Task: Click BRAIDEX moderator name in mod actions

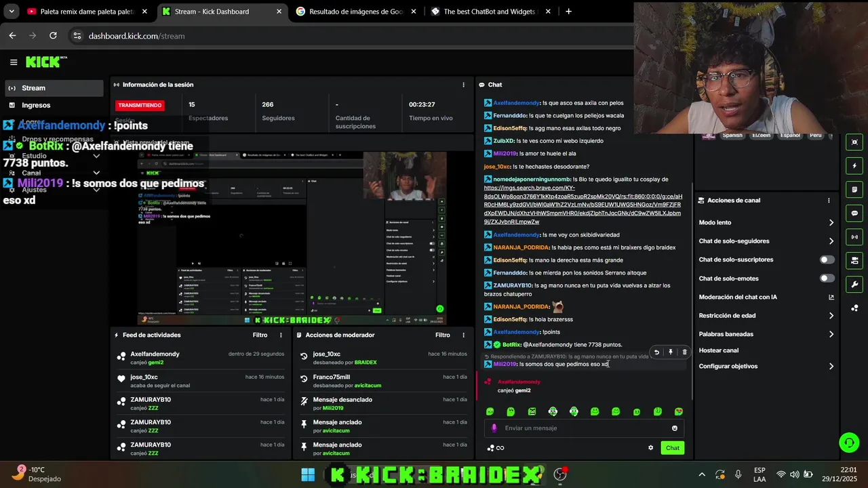Action: 366,363
